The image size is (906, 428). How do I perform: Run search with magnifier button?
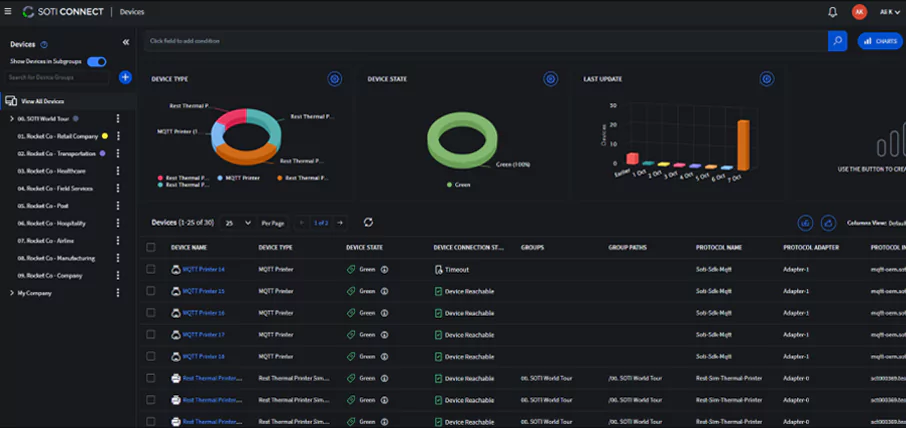pos(837,41)
